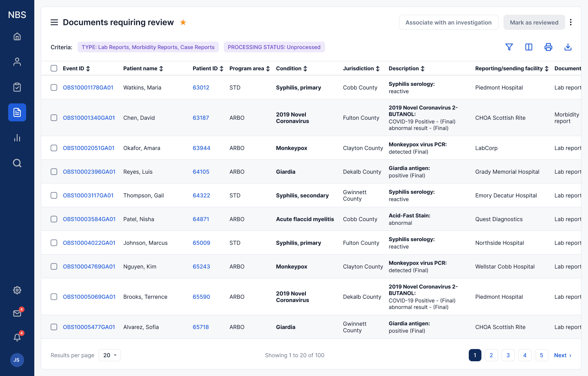Select the checkbox for Watkins, Maria
This screenshot has width=588, height=376.
[x=54, y=87]
